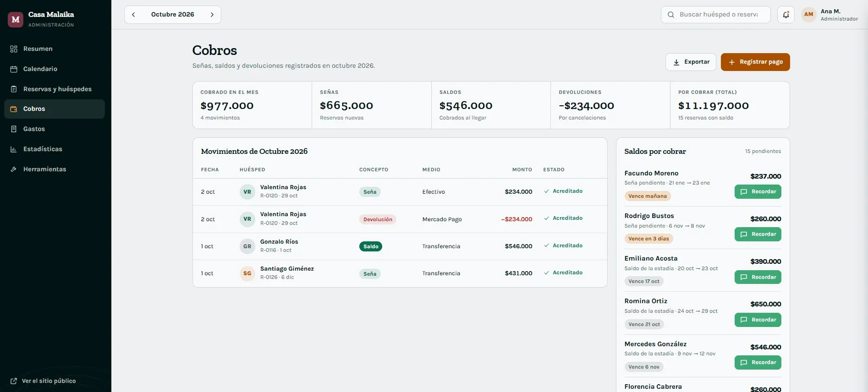Viewport: 868px width, 392px height.
Task: Click the external link icon by Ver el sitio público
Action: 14,381
